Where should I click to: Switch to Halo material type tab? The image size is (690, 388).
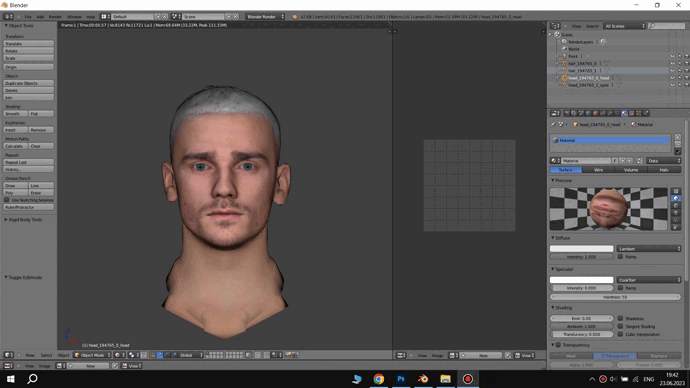pyautogui.click(x=664, y=170)
